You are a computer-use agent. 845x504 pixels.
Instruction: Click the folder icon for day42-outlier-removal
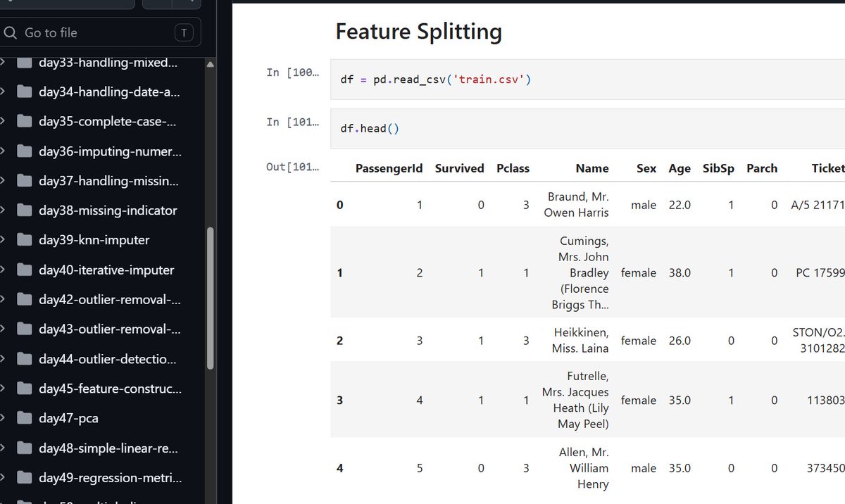pyautogui.click(x=25, y=299)
